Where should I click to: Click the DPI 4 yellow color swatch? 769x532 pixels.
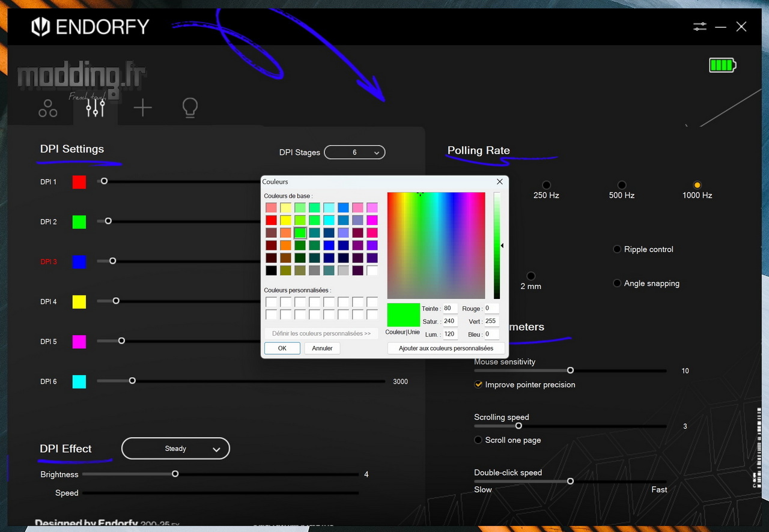pos(79,301)
